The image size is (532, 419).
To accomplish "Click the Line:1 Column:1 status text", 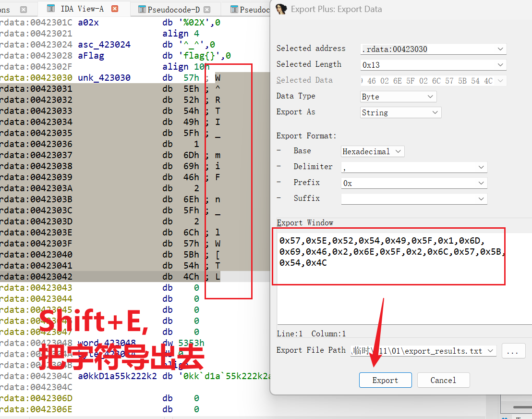I will (x=312, y=334).
